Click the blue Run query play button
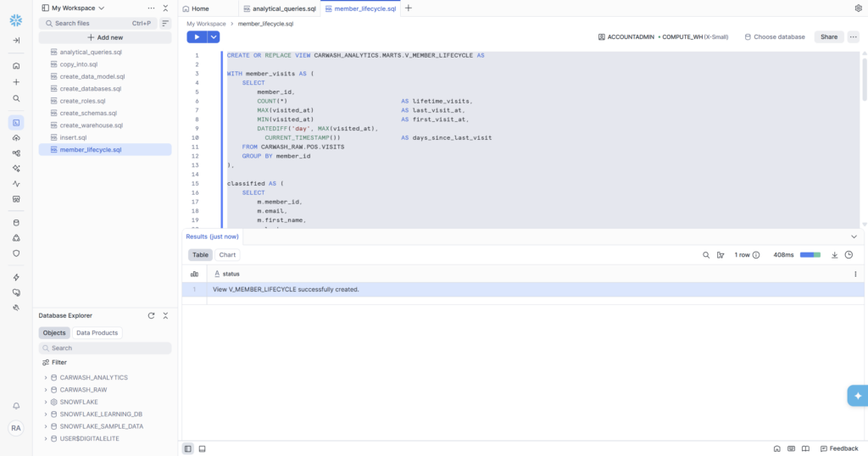The image size is (868, 456). 197,37
